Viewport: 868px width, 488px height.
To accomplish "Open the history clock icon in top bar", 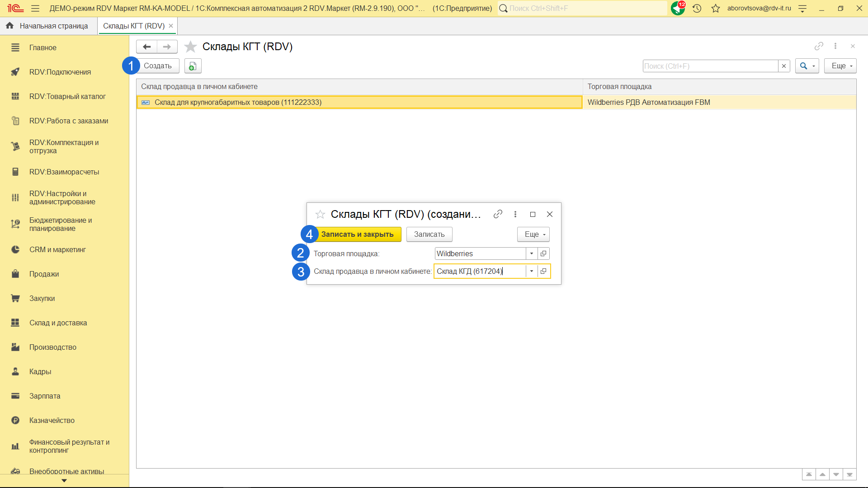I will (x=697, y=8).
